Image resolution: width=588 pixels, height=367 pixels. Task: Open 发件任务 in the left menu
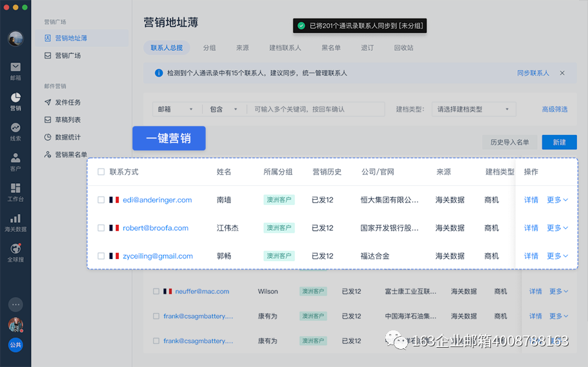tap(68, 103)
